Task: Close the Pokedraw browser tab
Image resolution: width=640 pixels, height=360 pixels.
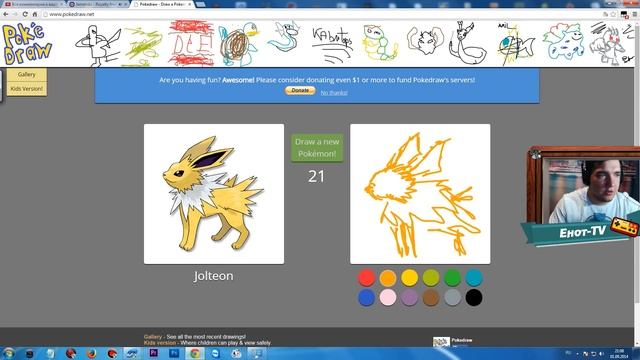Action: (x=189, y=4)
